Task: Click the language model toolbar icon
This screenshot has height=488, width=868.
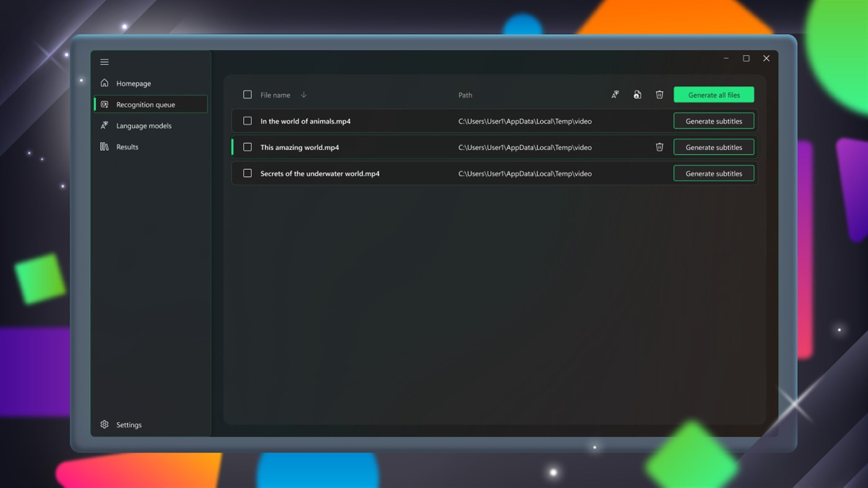Action: click(x=615, y=94)
